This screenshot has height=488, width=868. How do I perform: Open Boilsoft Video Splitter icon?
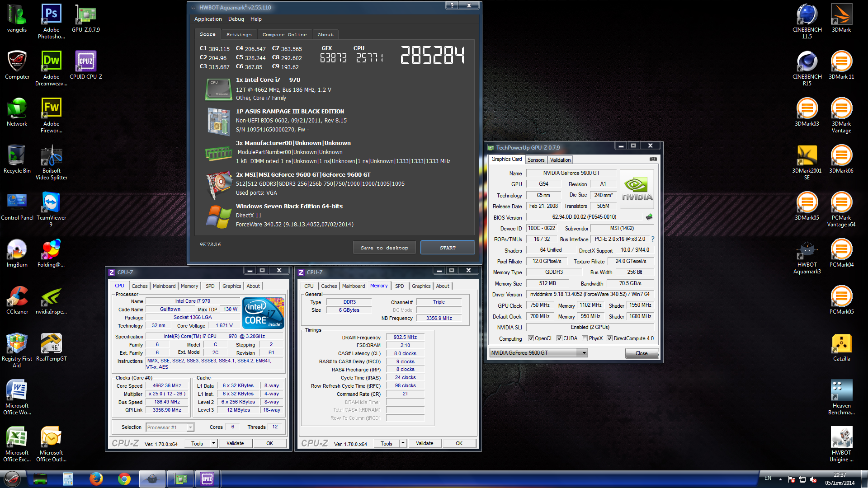point(52,162)
